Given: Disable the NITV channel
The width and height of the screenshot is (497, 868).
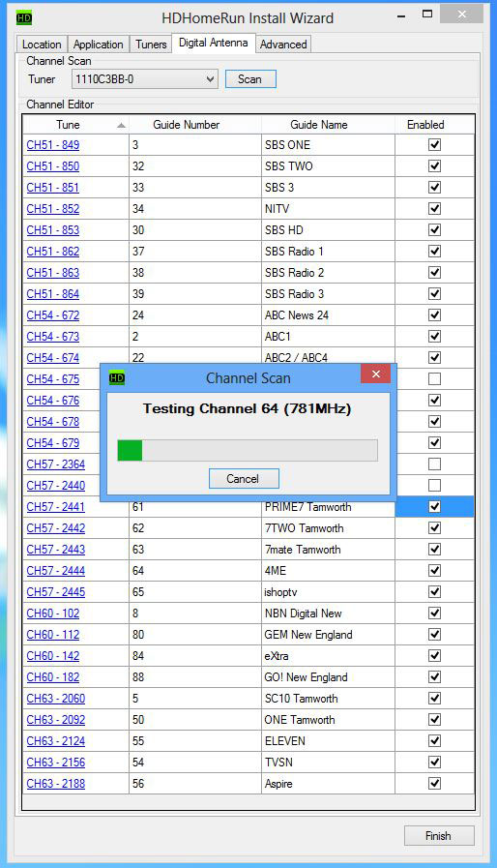Looking at the screenshot, I should pyautogui.click(x=435, y=209).
